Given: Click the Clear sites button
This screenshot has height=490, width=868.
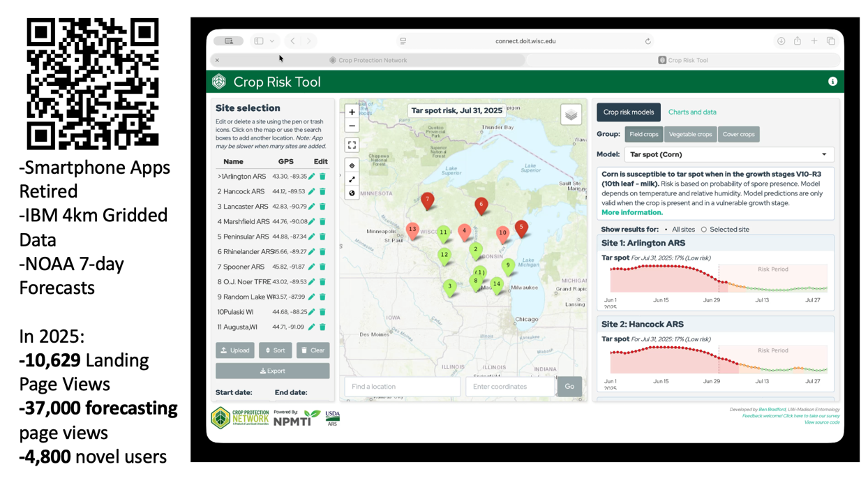Looking at the screenshot, I should [x=313, y=350].
